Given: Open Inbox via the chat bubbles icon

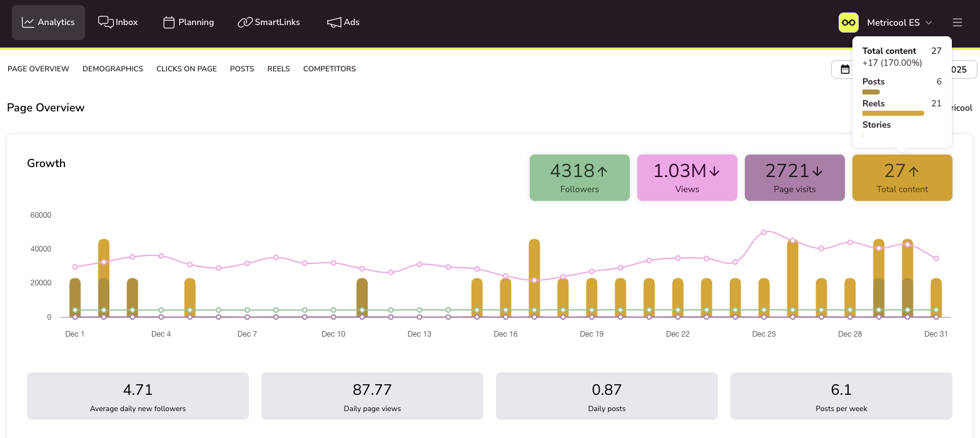Looking at the screenshot, I should tap(105, 23).
